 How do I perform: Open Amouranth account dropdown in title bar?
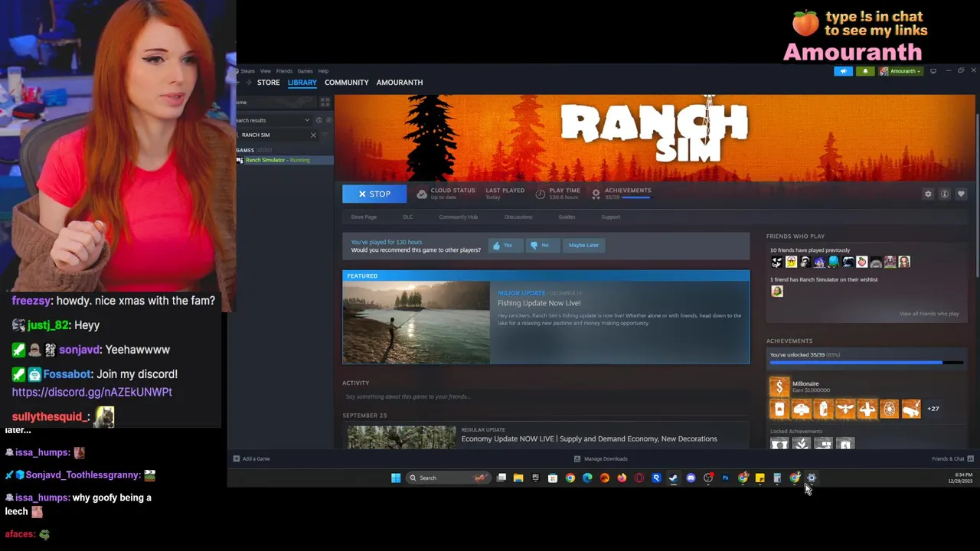point(900,71)
